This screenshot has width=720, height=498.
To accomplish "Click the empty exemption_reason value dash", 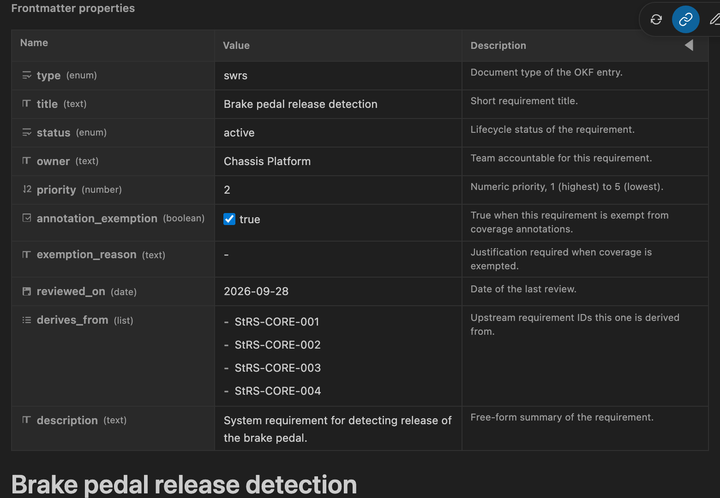I will click(226, 254).
